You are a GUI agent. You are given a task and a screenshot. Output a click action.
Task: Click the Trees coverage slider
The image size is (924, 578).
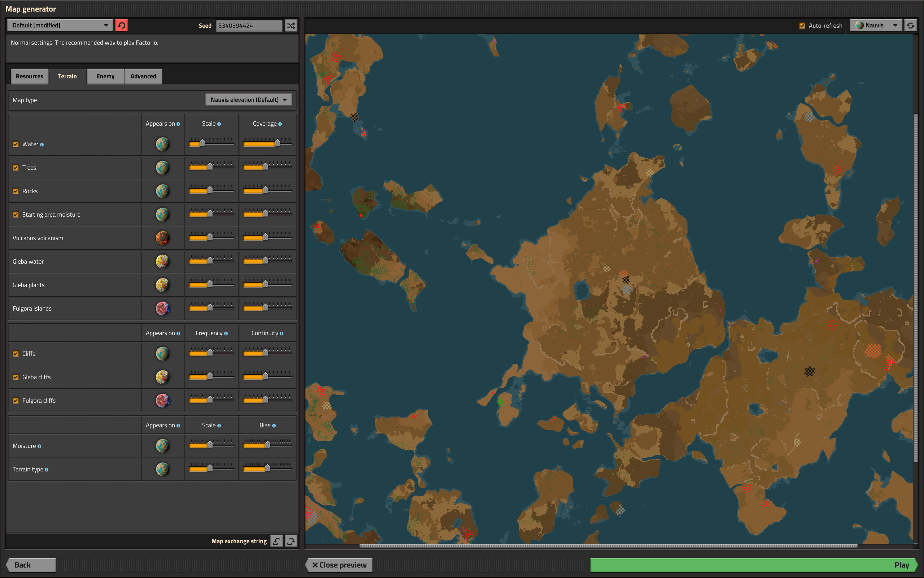pos(267,166)
